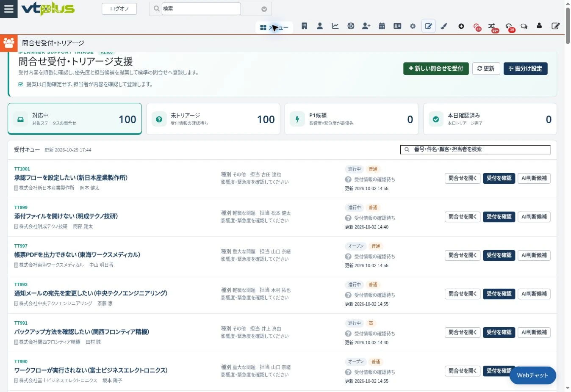The height and width of the screenshot is (392, 571).
Task: Click the 更新 refresh button
Action: 486,69
